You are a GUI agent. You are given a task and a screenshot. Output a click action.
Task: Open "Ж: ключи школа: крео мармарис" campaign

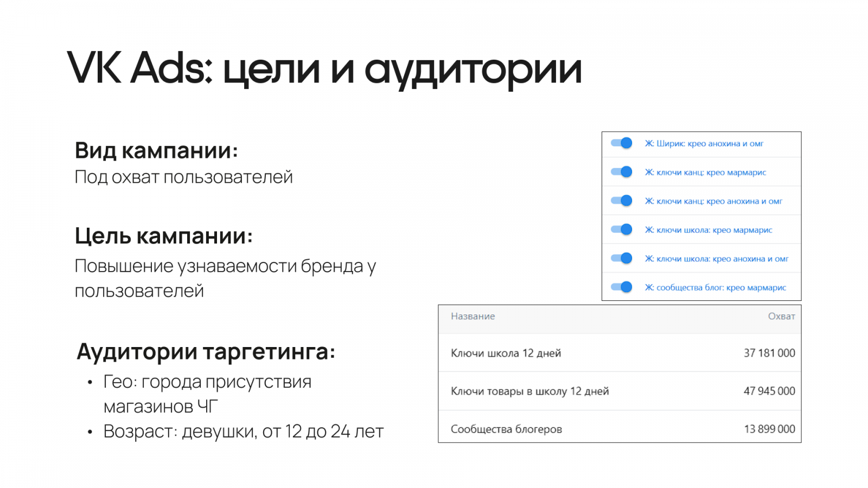point(708,230)
